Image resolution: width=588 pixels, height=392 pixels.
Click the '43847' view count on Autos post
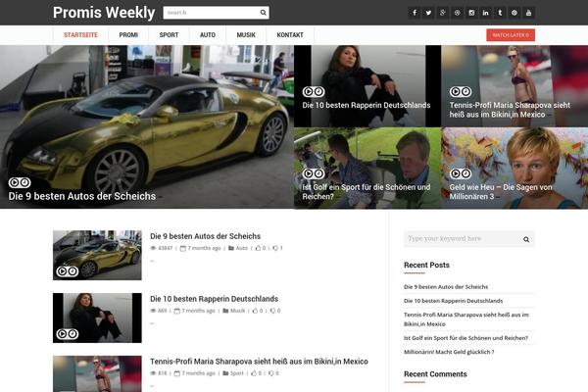coord(165,248)
